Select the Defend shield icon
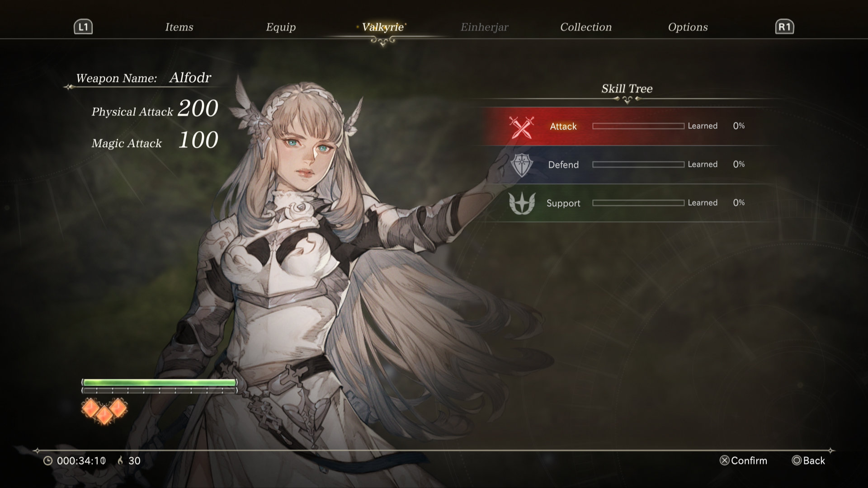Screen dimensions: 868x488 pyautogui.click(x=520, y=164)
